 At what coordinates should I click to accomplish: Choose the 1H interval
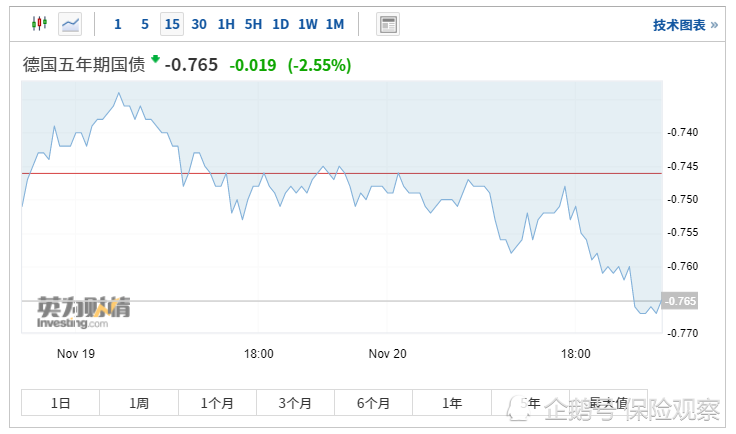(x=226, y=24)
